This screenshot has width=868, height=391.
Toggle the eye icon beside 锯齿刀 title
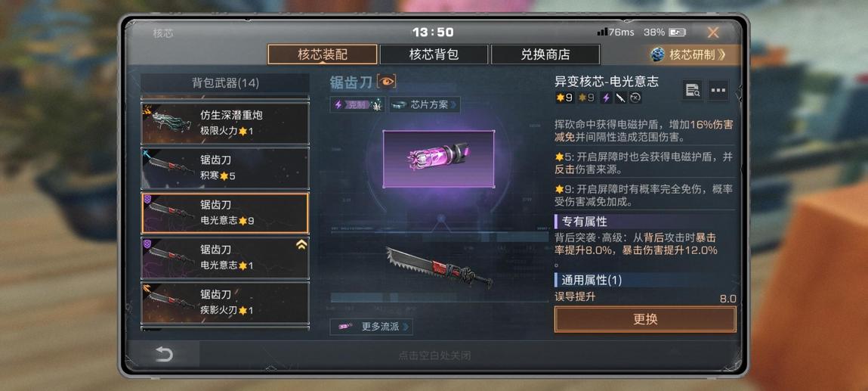point(386,82)
